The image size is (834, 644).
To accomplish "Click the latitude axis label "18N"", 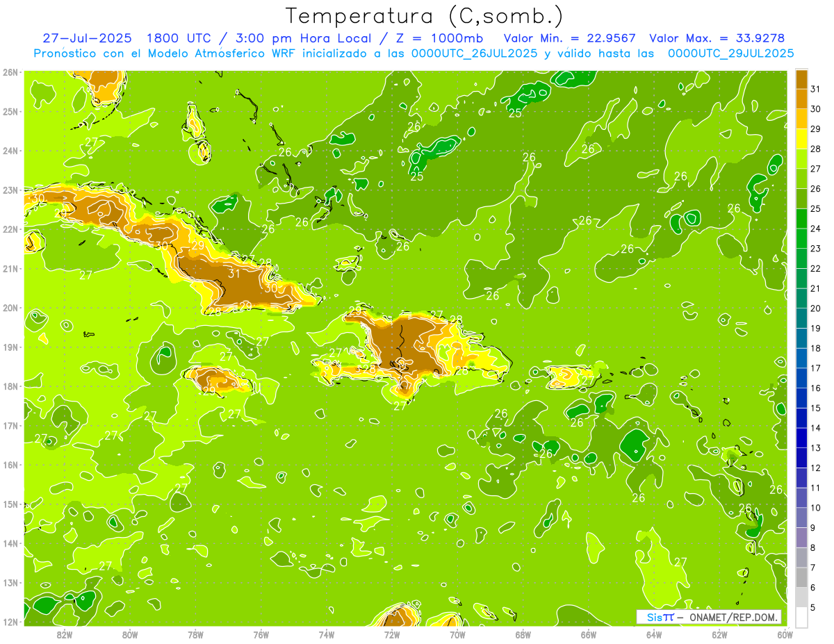I will (10, 386).
